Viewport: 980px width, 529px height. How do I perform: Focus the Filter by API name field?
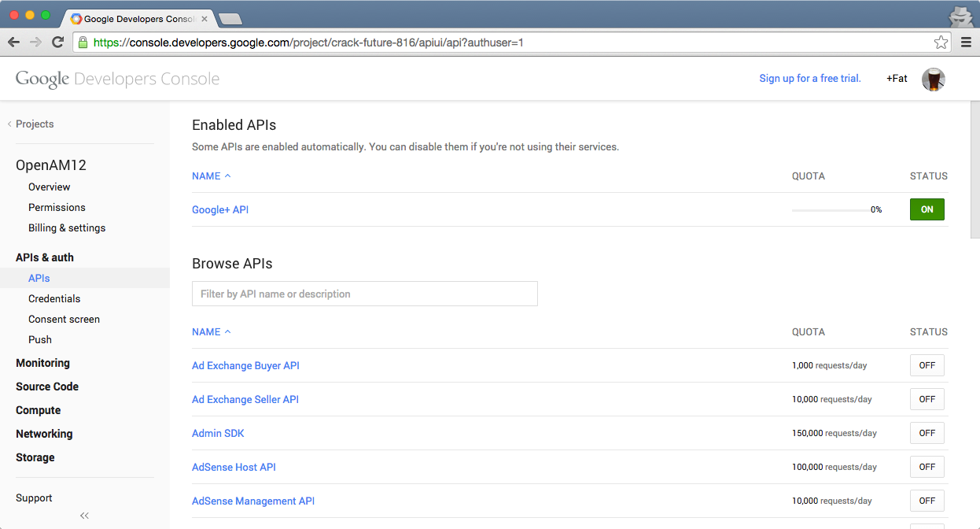coord(365,294)
